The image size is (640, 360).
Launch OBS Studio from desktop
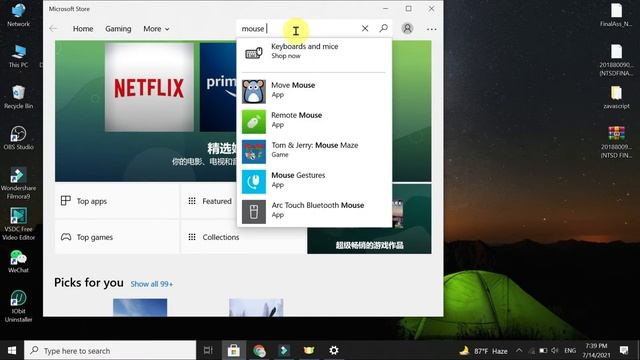[18, 138]
